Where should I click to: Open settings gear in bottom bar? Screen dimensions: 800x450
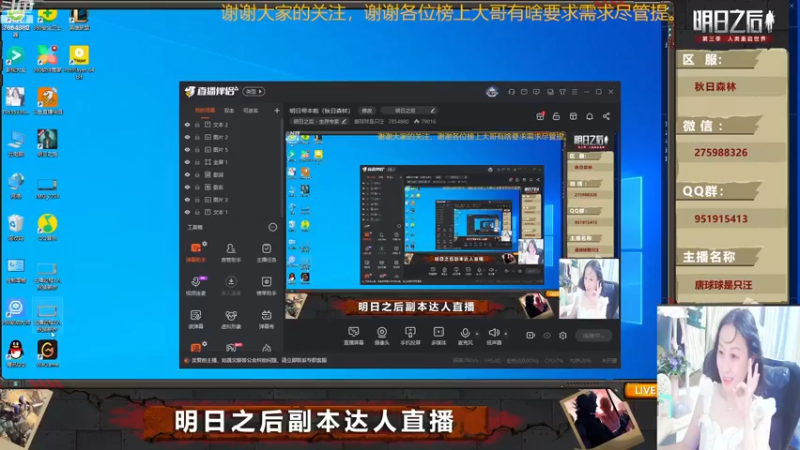point(563,335)
